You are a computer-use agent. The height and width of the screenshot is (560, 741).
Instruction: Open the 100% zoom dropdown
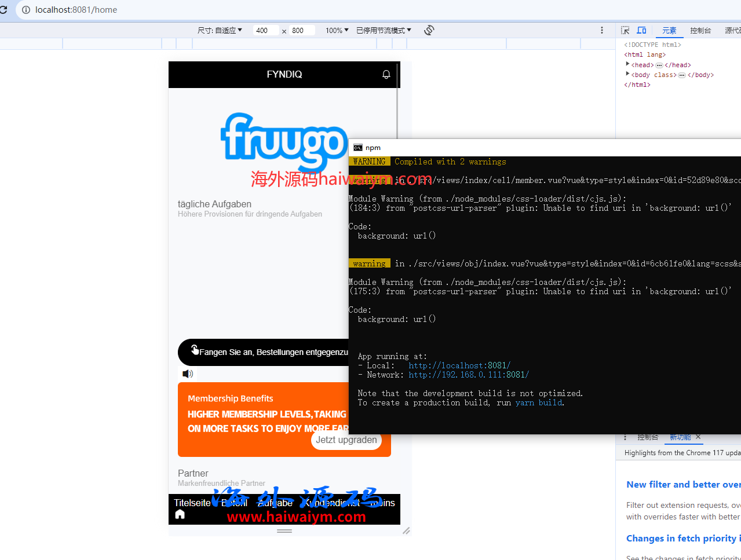pyautogui.click(x=337, y=30)
